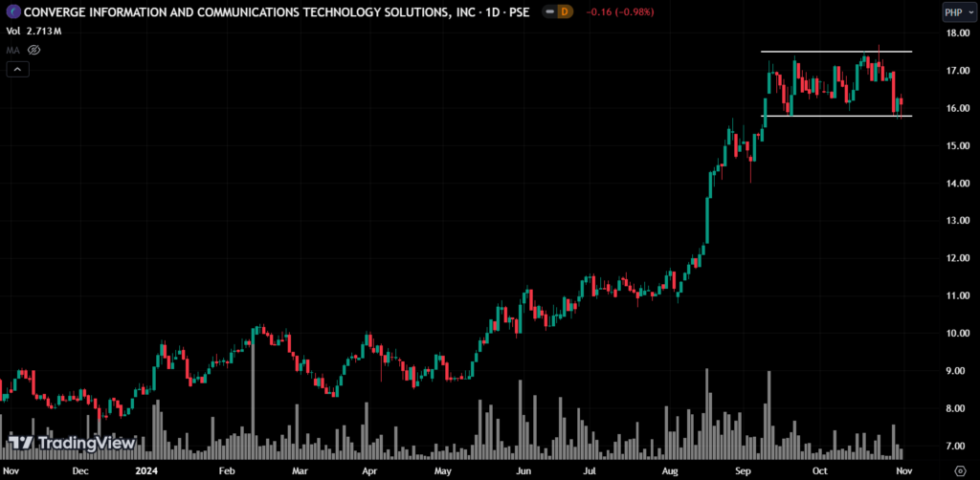Click the Converge symbol logo icon
This screenshot has height=480, width=980.
click(12, 11)
